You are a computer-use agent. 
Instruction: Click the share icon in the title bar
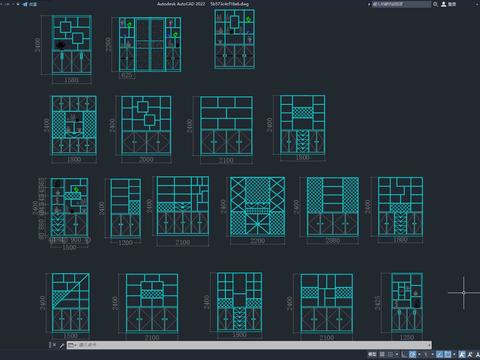(x=25, y=4)
